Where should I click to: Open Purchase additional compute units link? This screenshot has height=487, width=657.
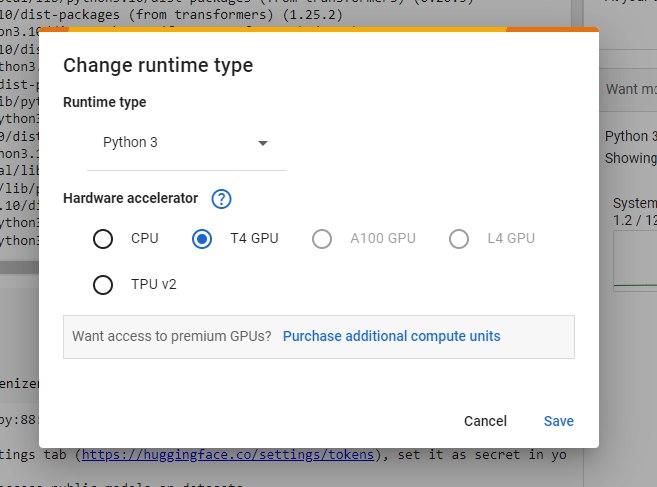(391, 336)
